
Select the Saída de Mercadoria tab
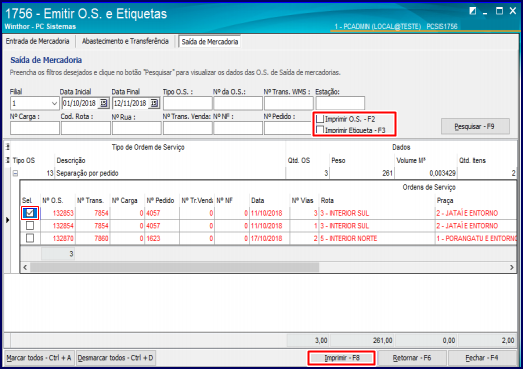pyautogui.click(x=210, y=42)
